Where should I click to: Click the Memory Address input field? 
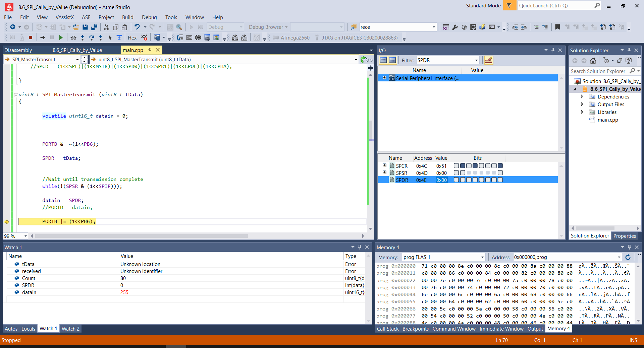point(567,257)
